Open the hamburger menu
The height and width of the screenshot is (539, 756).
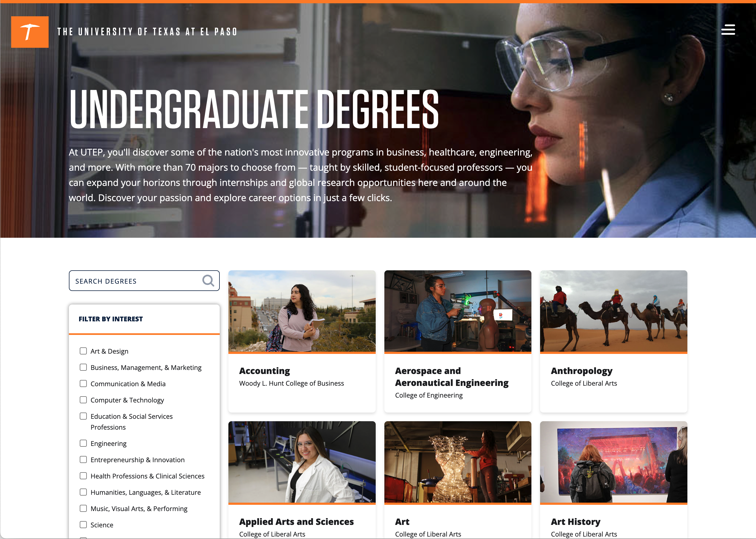[728, 30]
